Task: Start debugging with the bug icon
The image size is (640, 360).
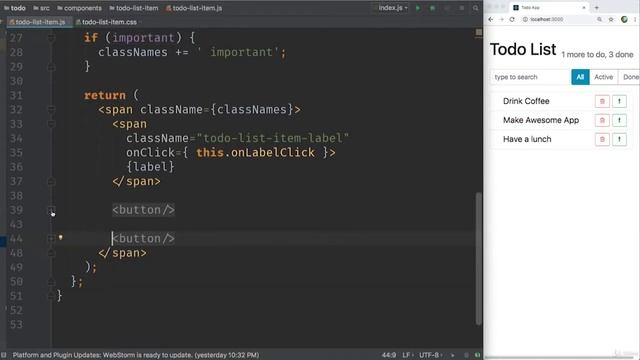Action: [433, 8]
